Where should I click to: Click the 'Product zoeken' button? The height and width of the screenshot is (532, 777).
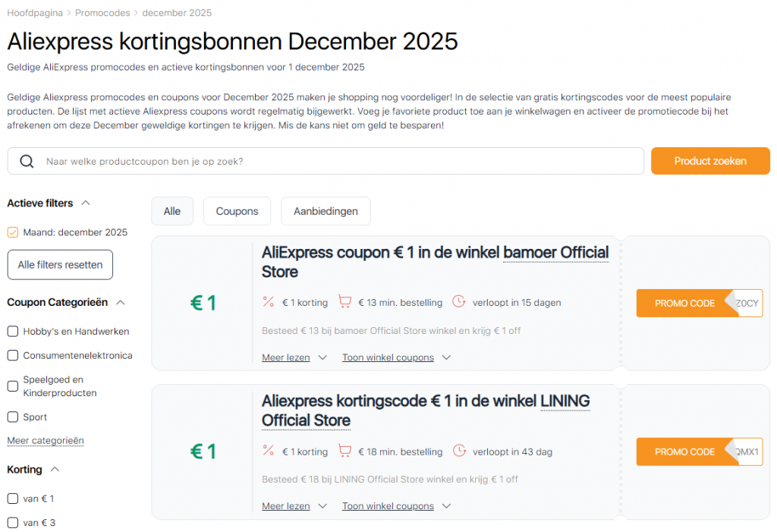point(710,161)
